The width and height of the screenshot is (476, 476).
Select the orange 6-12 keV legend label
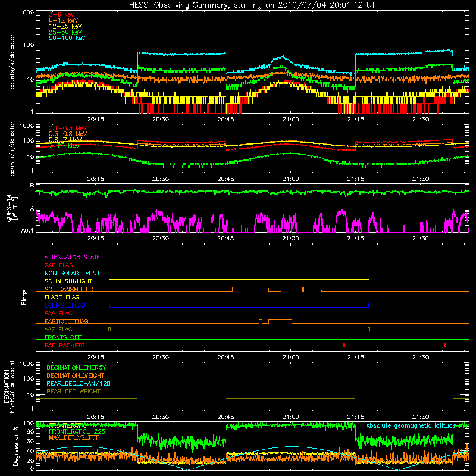pos(64,20)
